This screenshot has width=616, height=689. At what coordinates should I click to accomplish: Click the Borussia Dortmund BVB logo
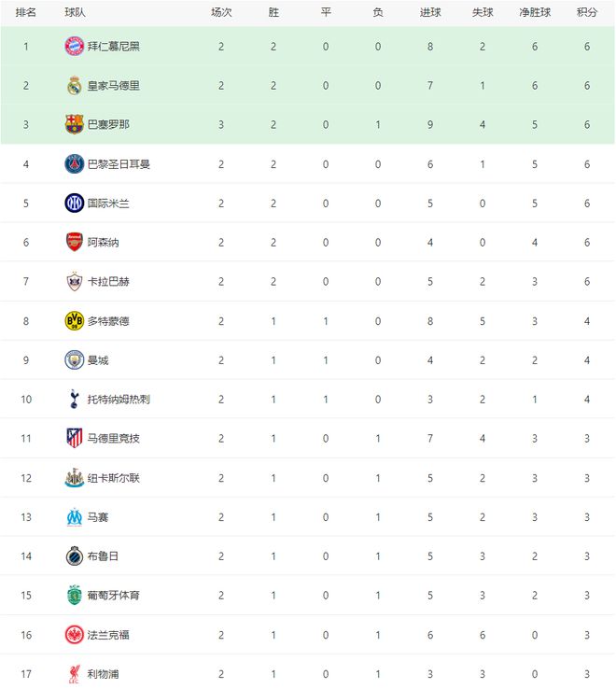[x=74, y=320]
